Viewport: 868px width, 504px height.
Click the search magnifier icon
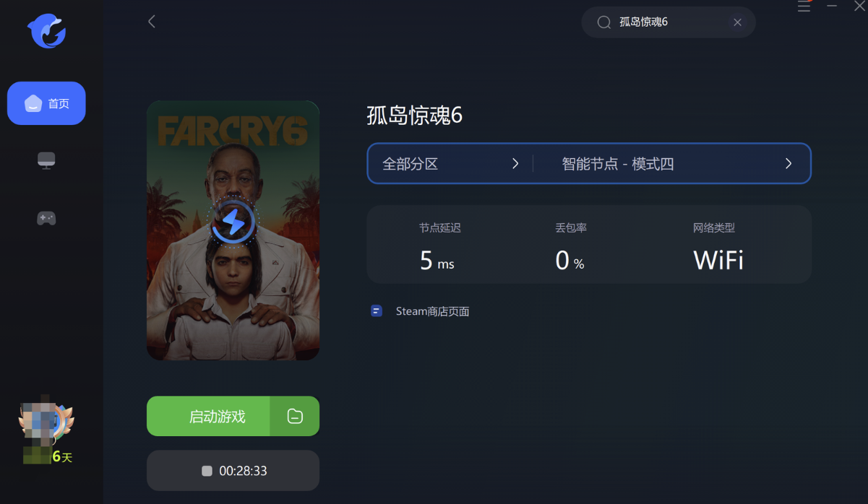(604, 22)
